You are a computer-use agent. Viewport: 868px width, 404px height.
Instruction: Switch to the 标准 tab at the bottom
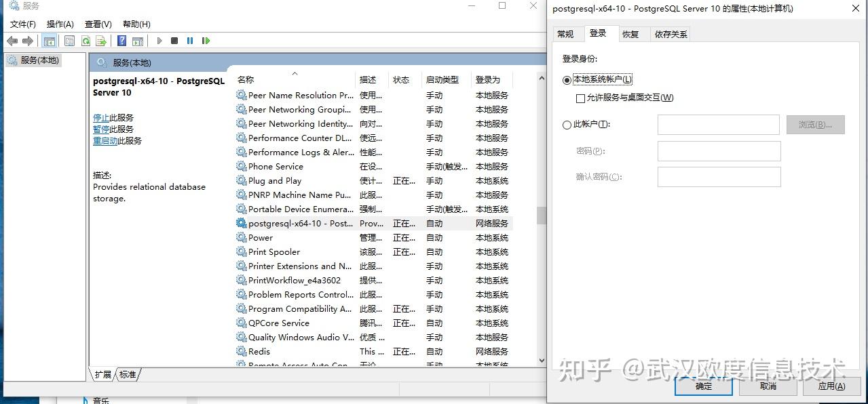(x=126, y=373)
